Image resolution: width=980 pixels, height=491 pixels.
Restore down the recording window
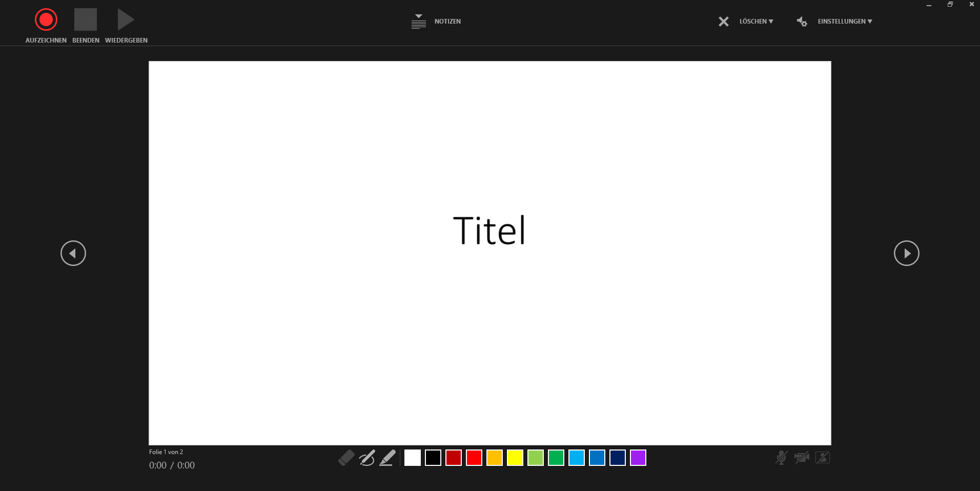tap(950, 5)
